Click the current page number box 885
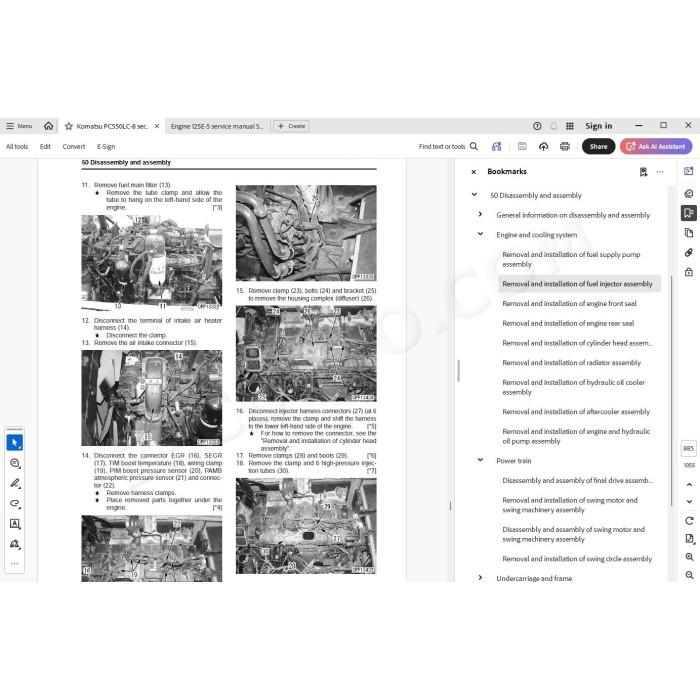 [x=689, y=448]
